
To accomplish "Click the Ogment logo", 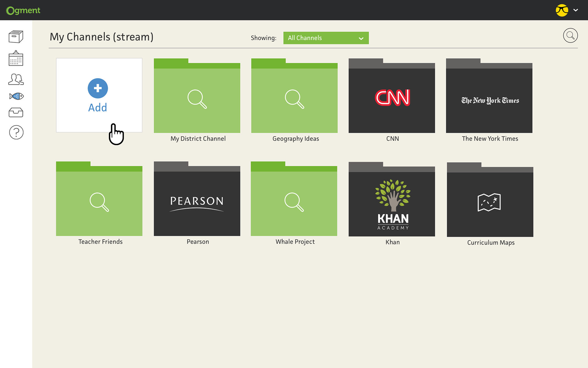I will click(23, 10).
